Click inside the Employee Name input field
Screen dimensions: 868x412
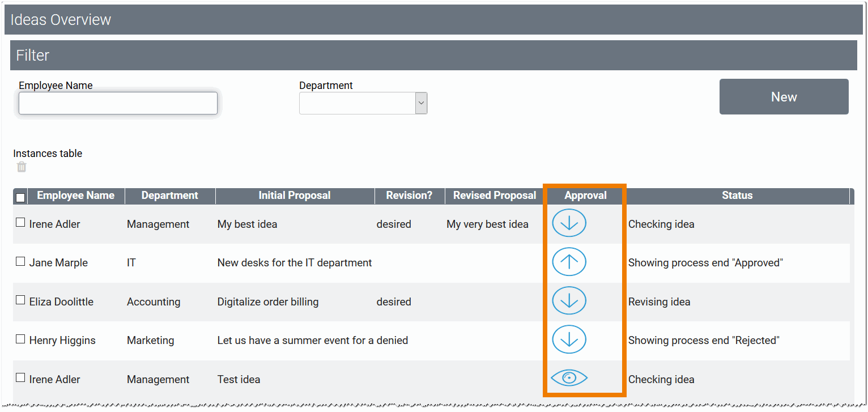click(118, 103)
